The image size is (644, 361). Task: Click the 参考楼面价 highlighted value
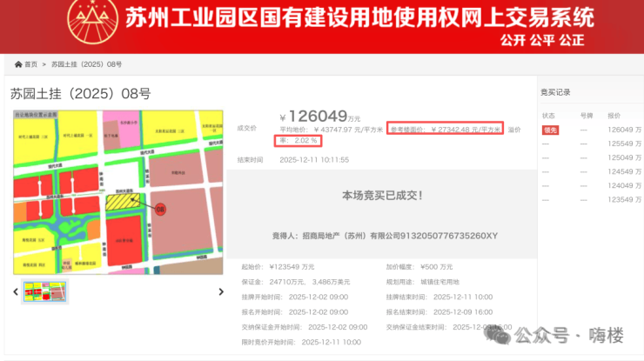(445, 129)
